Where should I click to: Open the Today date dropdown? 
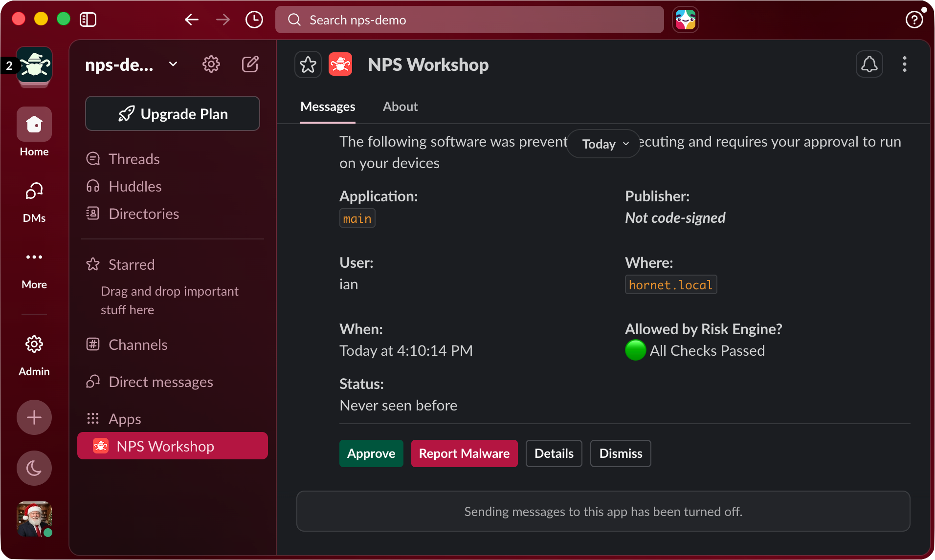[604, 144]
